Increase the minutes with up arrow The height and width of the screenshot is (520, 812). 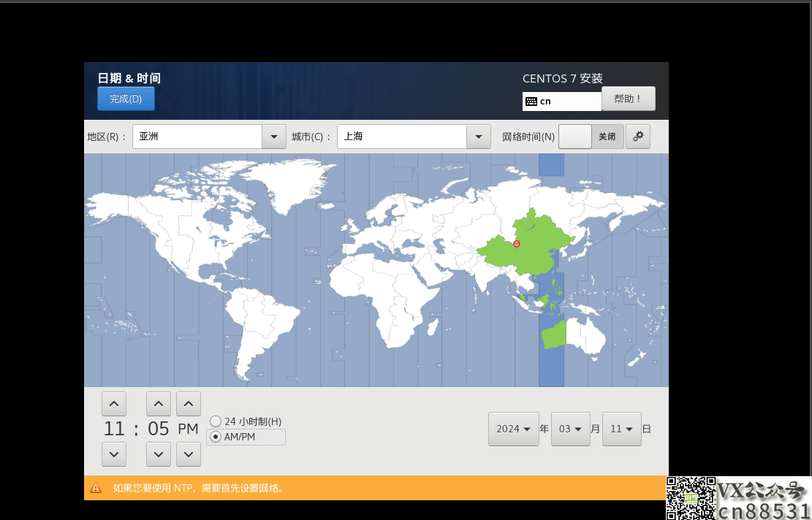point(159,404)
